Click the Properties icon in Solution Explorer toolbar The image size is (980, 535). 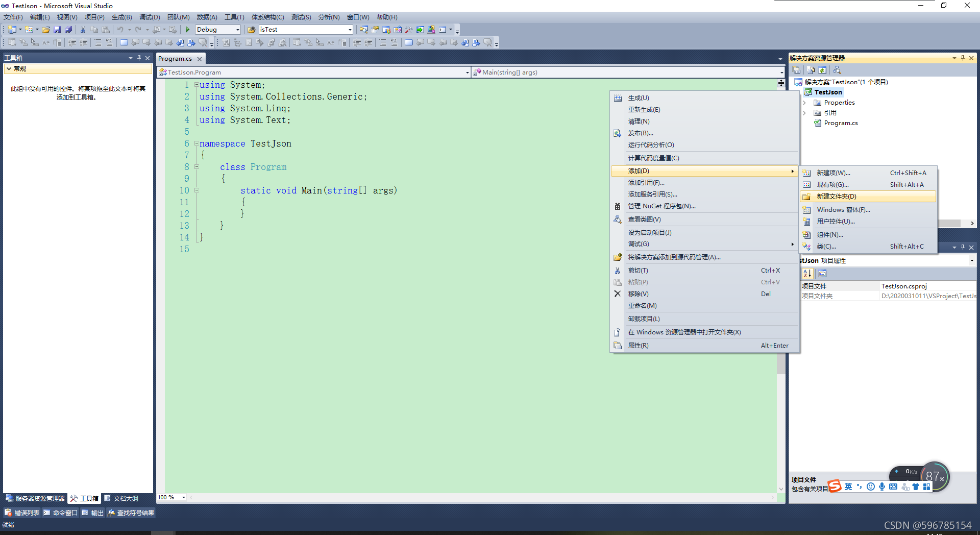pos(796,70)
